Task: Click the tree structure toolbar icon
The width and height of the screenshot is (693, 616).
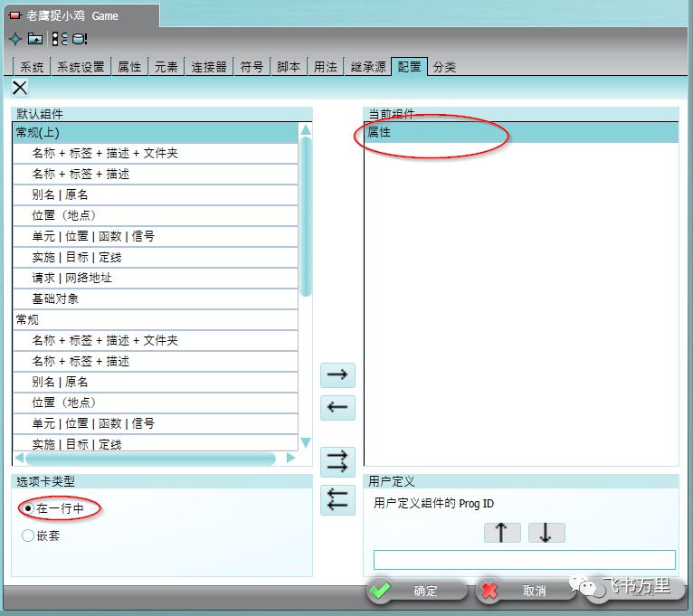Action: click(59, 39)
